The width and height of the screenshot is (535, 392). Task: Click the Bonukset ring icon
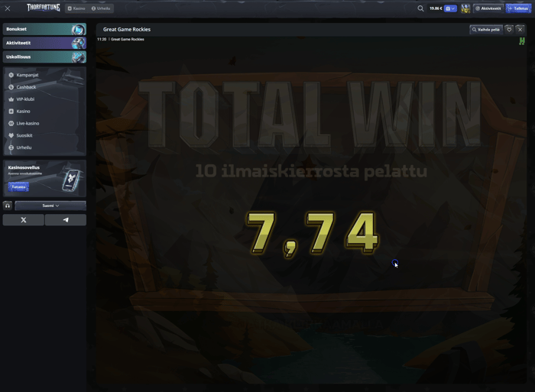pos(78,30)
